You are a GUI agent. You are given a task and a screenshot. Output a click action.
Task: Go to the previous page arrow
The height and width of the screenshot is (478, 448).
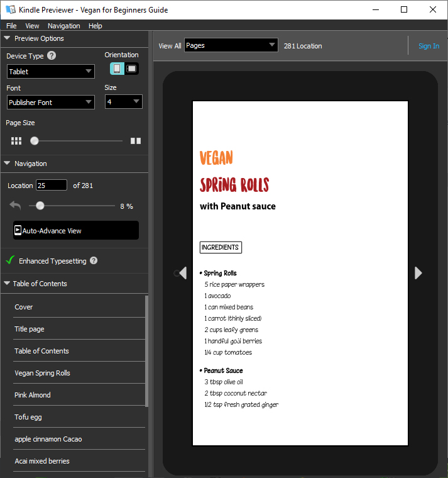[183, 273]
